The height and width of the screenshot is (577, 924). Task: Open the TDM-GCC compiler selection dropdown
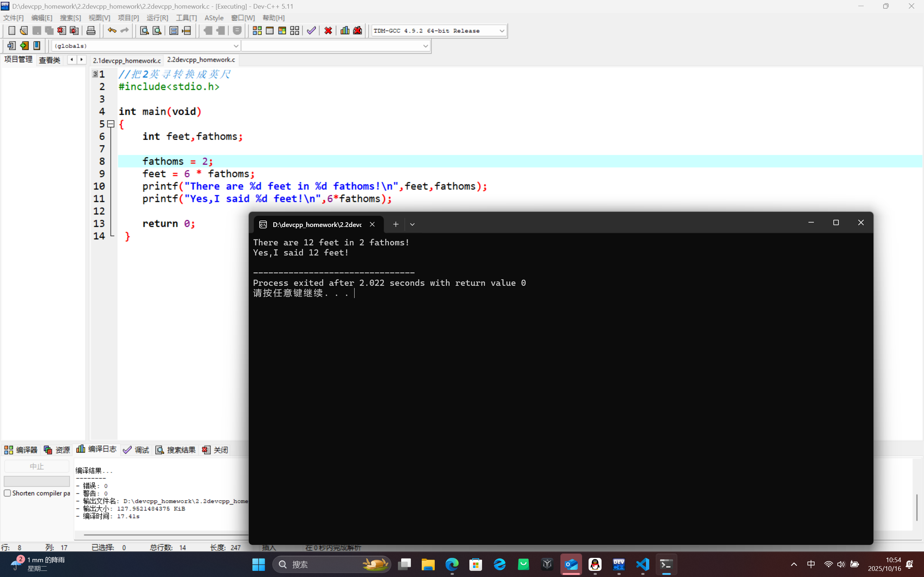coord(502,31)
